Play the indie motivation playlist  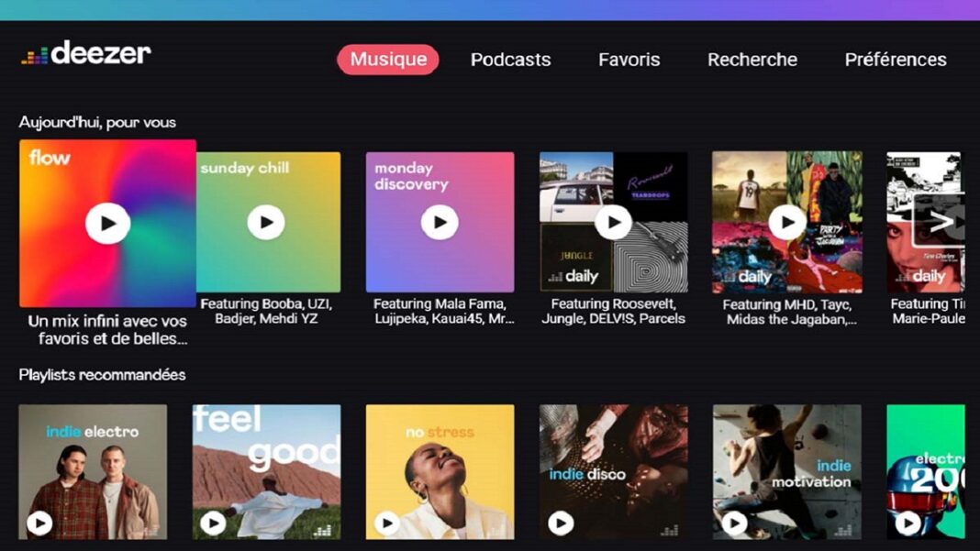(x=734, y=523)
